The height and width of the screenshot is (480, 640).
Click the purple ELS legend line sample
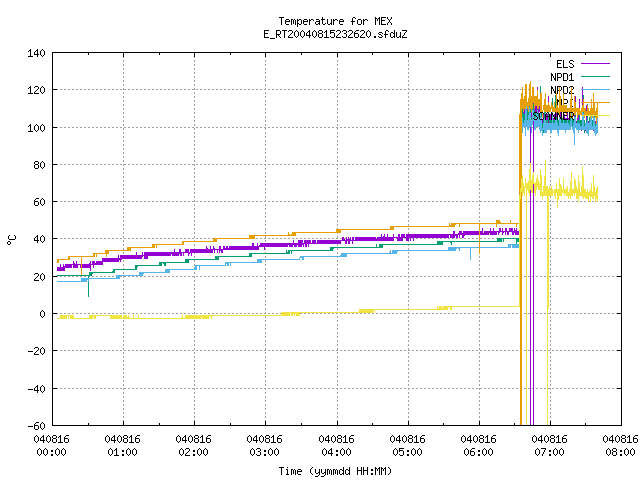click(596, 64)
